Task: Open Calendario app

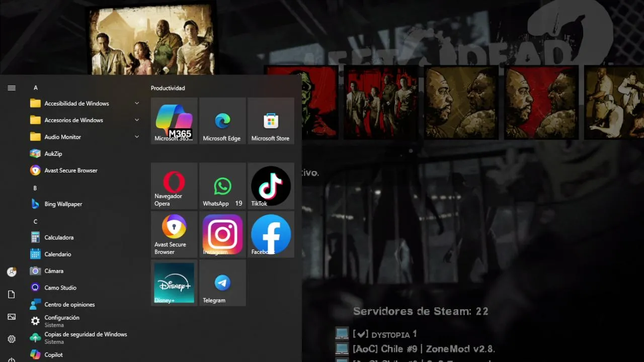Action: [x=86, y=254]
